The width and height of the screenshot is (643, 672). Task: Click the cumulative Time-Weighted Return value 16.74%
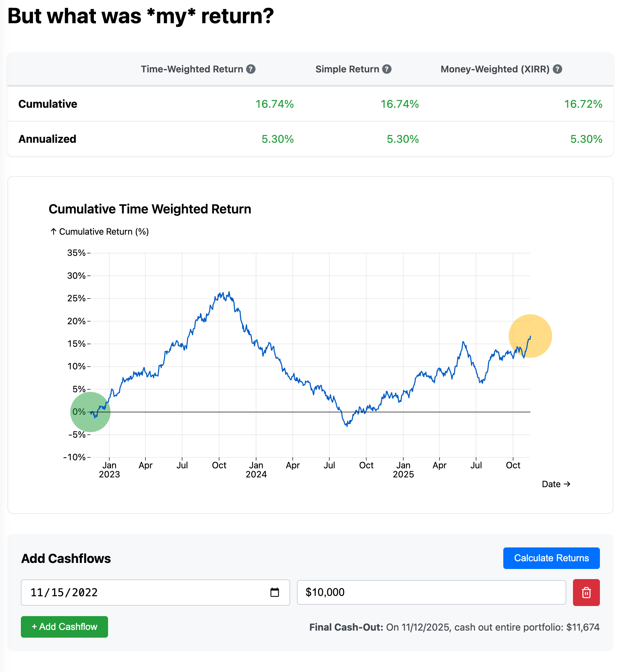274,104
